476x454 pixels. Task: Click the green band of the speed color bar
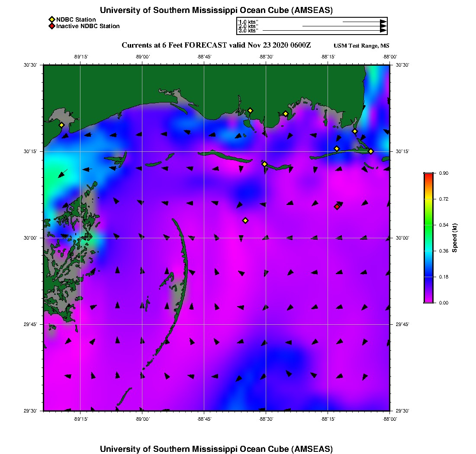point(428,225)
